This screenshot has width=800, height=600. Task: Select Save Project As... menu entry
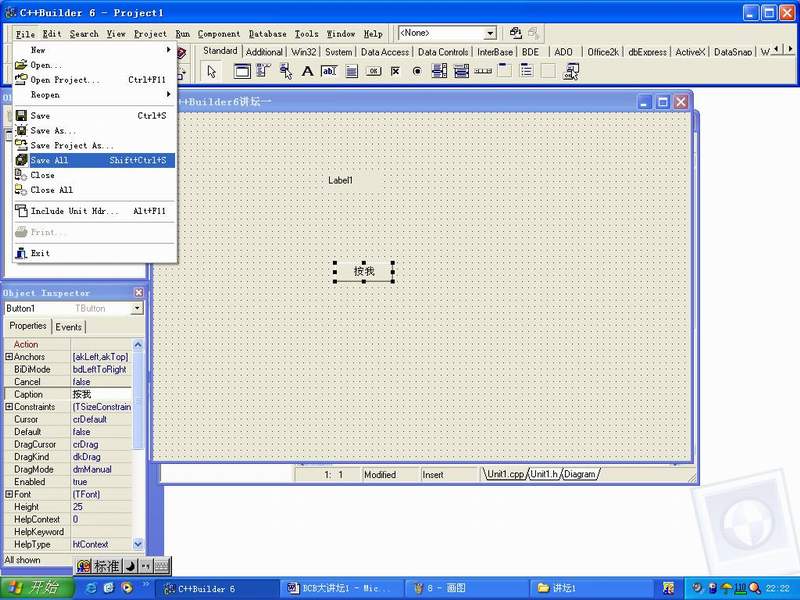point(94,145)
